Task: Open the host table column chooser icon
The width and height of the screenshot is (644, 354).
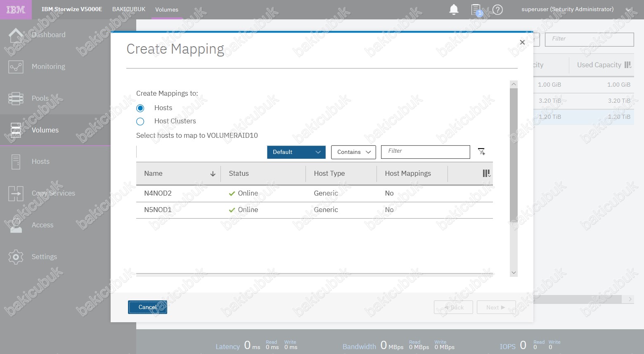Action: point(487,173)
